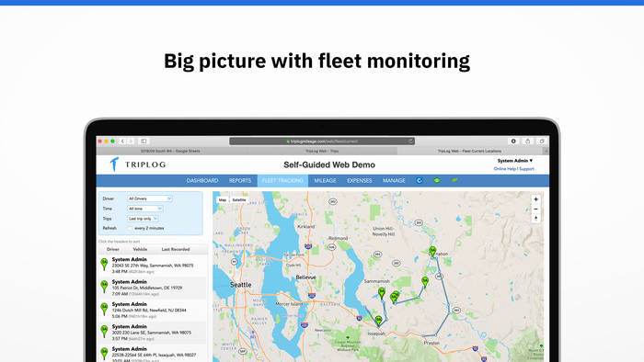
Task: Click the green marker pin near Issaquah
Action: click(379, 321)
